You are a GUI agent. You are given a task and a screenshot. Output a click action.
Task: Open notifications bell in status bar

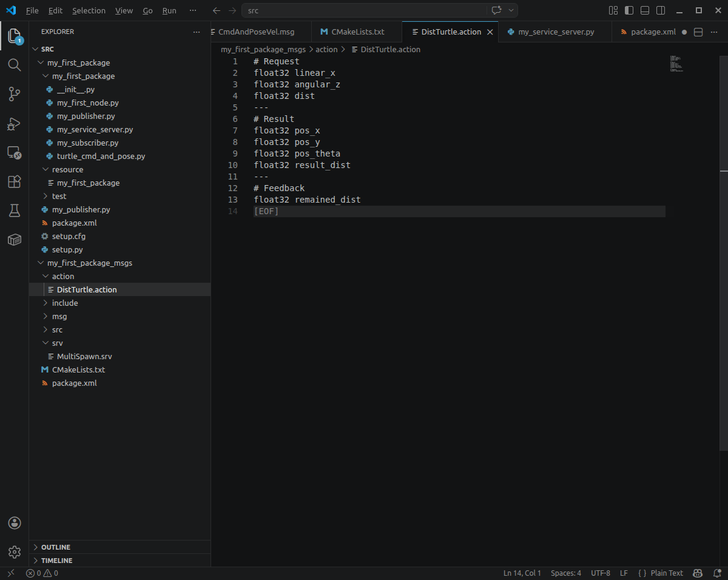point(716,573)
